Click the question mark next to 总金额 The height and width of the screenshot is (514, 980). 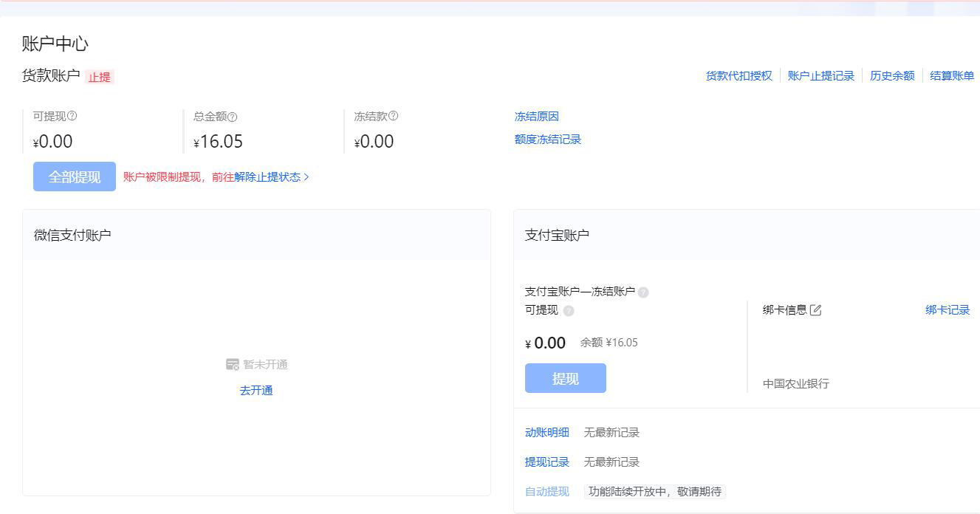point(232,116)
